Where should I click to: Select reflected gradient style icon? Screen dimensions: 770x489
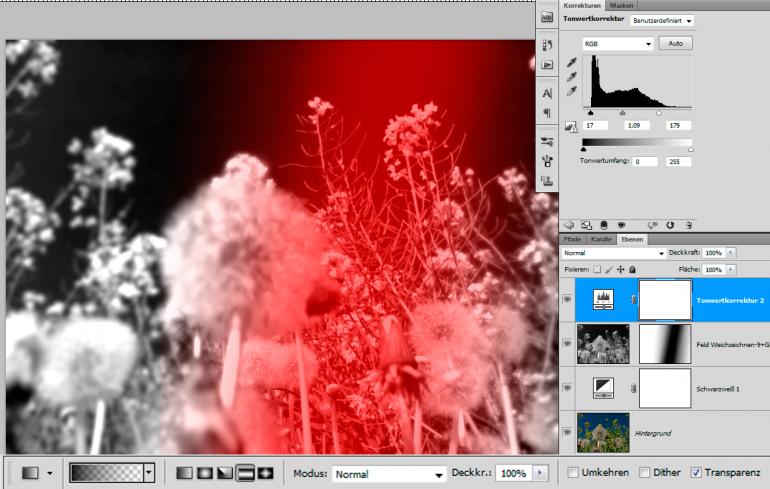(x=245, y=473)
